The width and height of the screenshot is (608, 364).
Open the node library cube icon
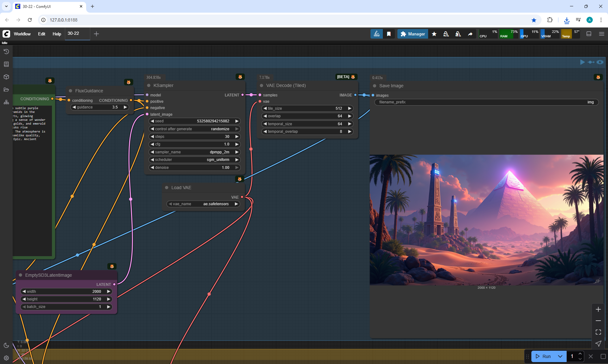[x=6, y=77]
